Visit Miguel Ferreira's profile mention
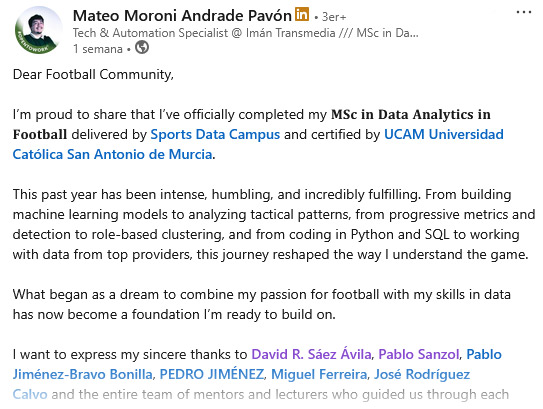 click(x=319, y=374)
